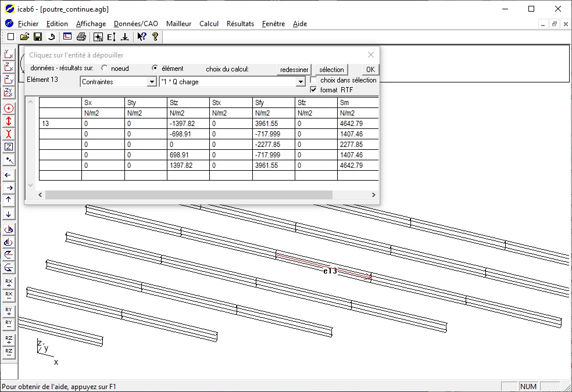Image resolution: width=572 pixels, height=392 pixels.
Task: Open the Fichier menu
Action: point(28,24)
